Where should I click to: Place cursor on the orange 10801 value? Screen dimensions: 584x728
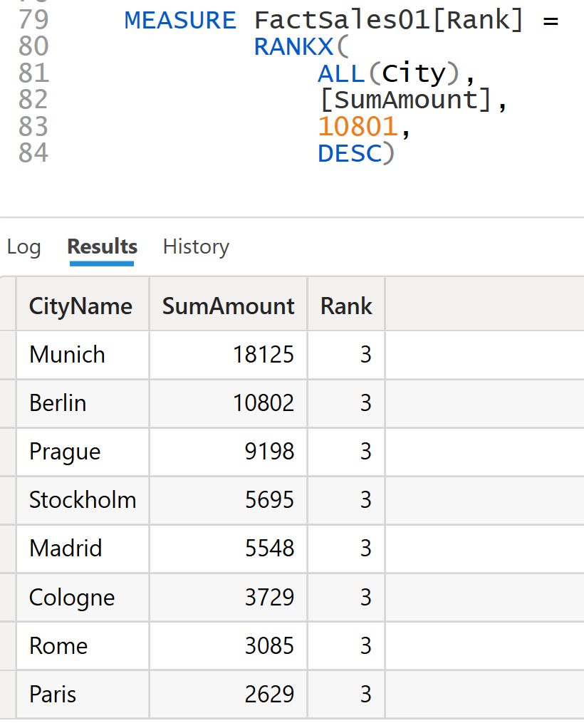coord(357,127)
